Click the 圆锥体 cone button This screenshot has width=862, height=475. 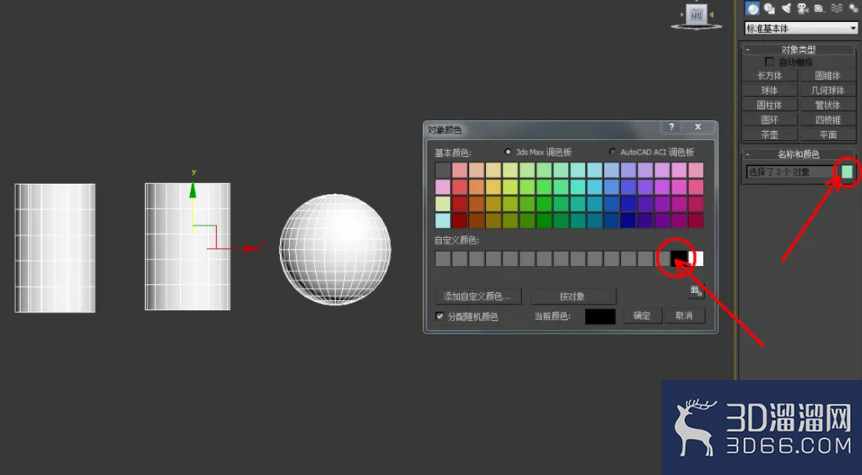(x=827, y=76)
